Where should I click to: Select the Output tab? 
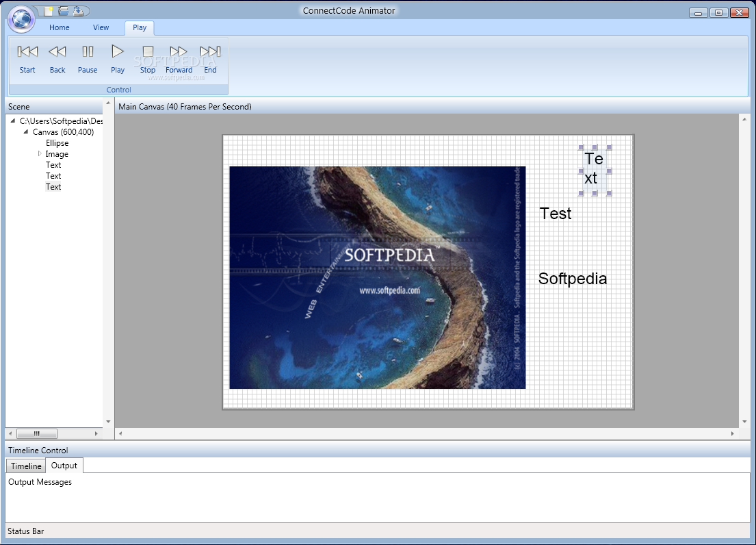click(64, 466)
